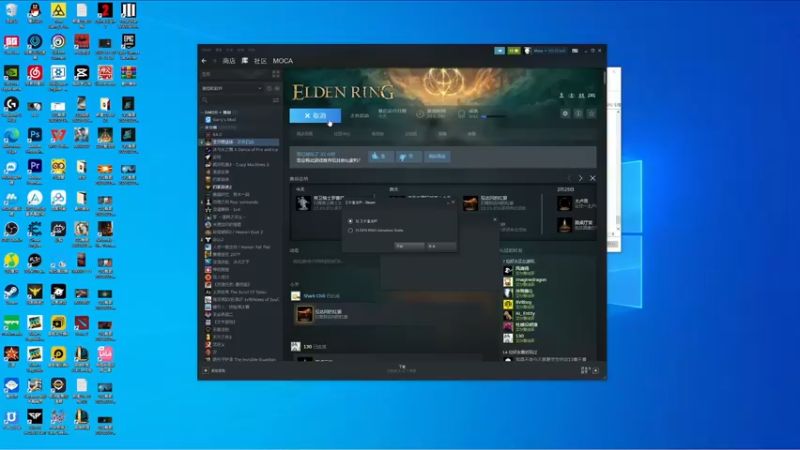Click the library filter options icon

276,100
